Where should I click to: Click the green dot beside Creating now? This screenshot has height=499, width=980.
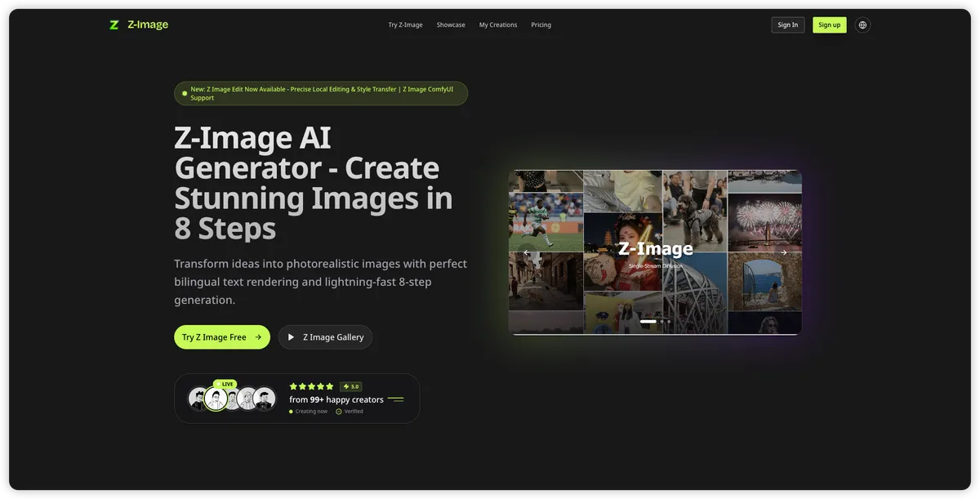click(x=291, y=412)
